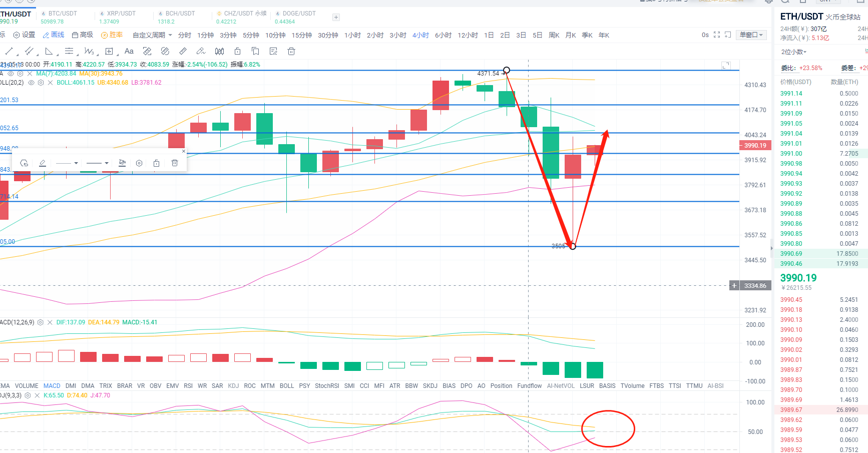Screen dimensions: 868x453
Task: Switch to the XRP/USDT tab
Action: click(118, 17)
